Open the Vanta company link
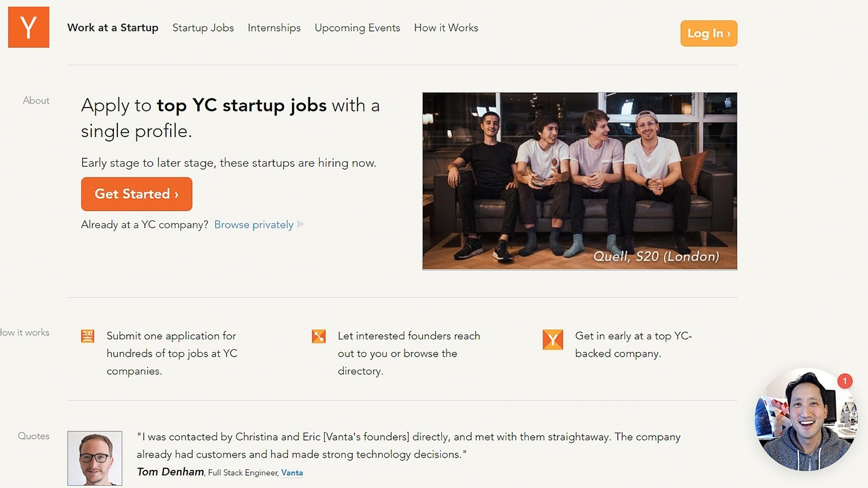 tap(292, 473)
